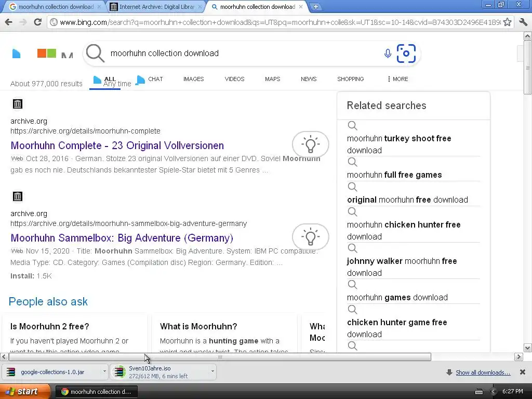This screenshot has height=399, width=532.
Task: Click the lightbulb icon beside Moorhuhn Sammelbox result
Action: coord(311,236)
